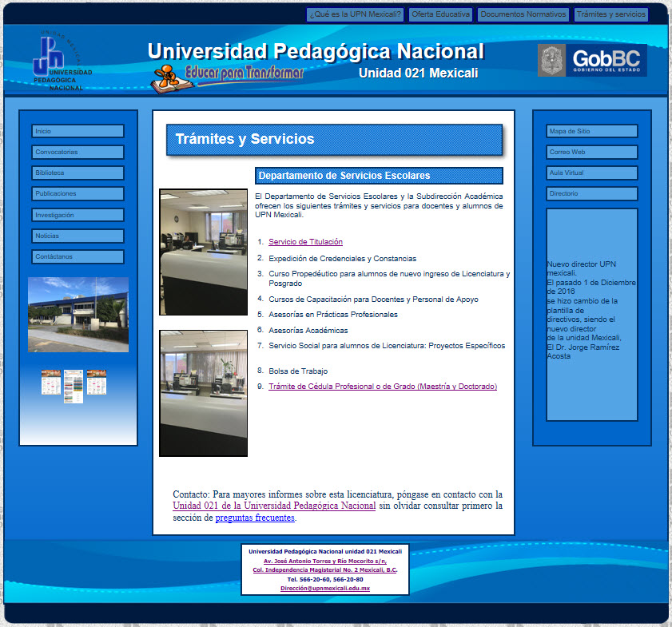Click the 'Asesorías Académicas' list item

(x=308, y=331)
